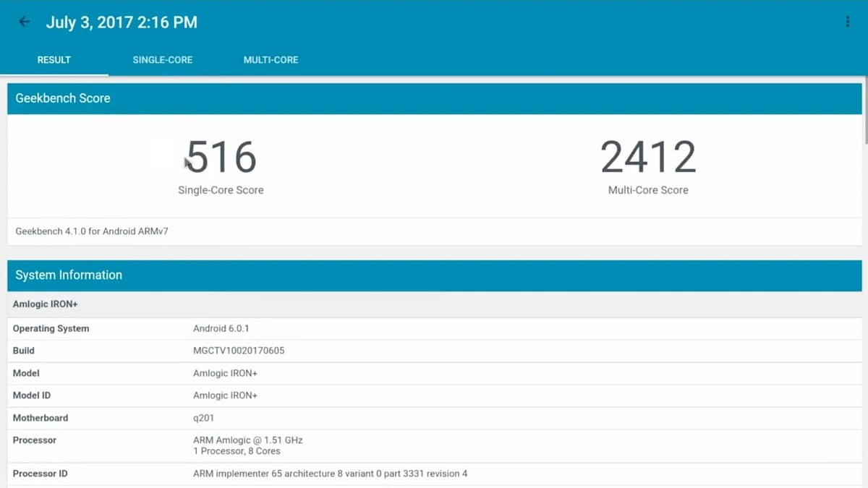Click the Processor ID row
Image resolution: width=868 pixels, height=488 pixels.
[x=330, y=474]
